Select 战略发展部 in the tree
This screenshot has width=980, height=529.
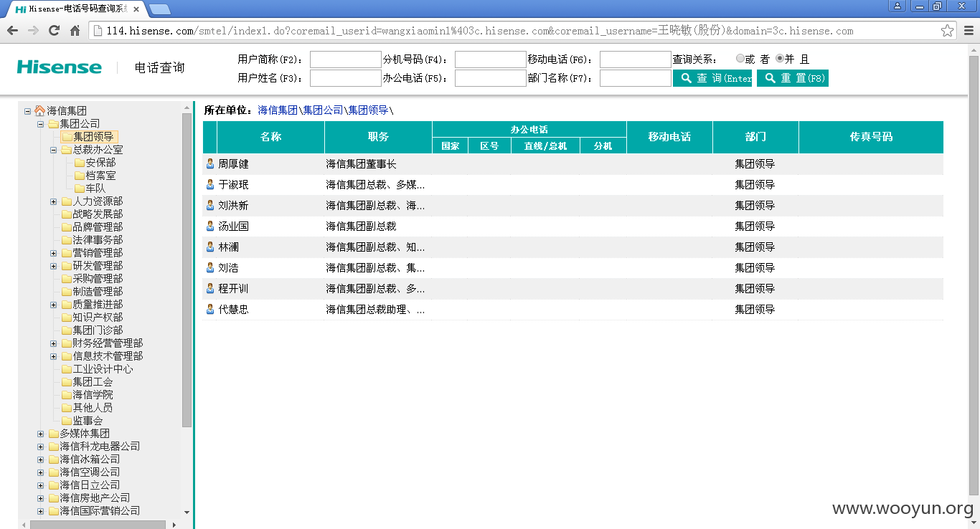coord(98,214)
